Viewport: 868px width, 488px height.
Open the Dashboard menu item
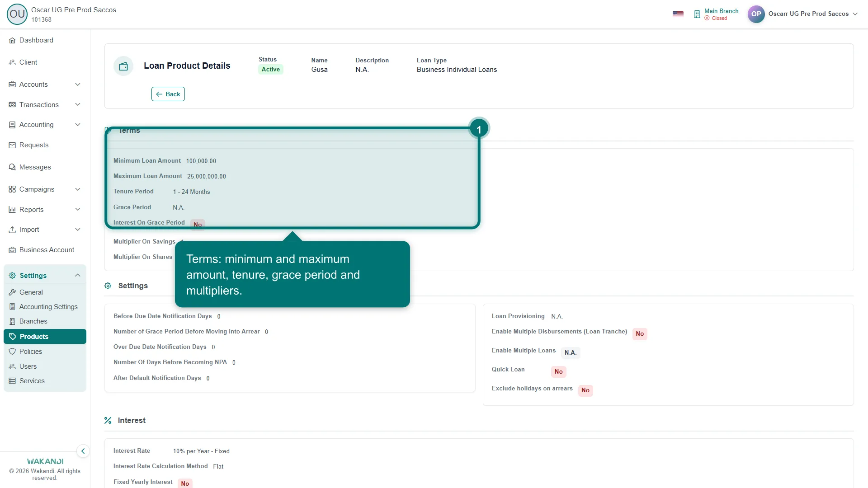[x=45, y=41]
